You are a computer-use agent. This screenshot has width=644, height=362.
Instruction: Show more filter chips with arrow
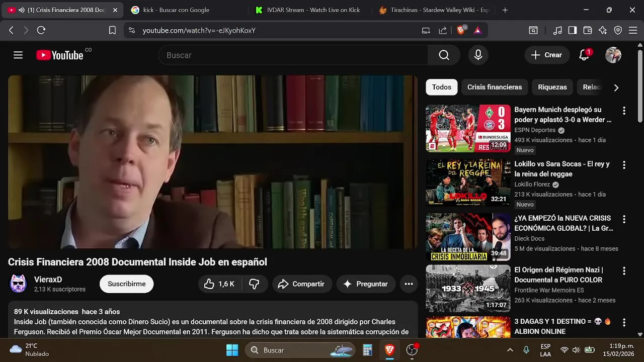[616, 87]
